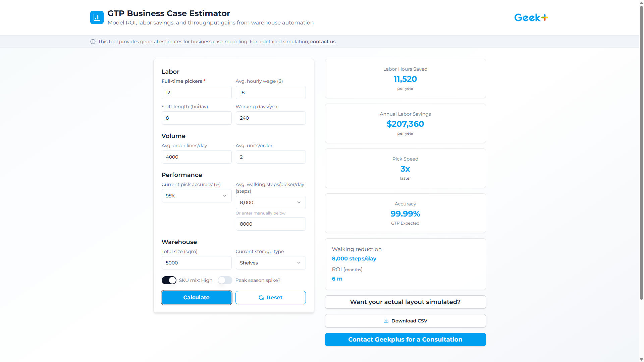Toggle the SKU mix: High switch
Viewport: 644px width, 362px height.
click(169, 280)
